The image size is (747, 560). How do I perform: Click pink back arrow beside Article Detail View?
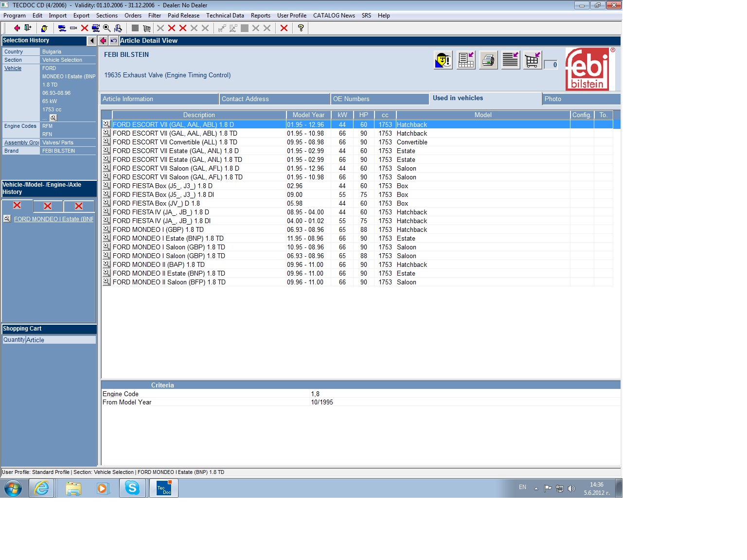103,41
